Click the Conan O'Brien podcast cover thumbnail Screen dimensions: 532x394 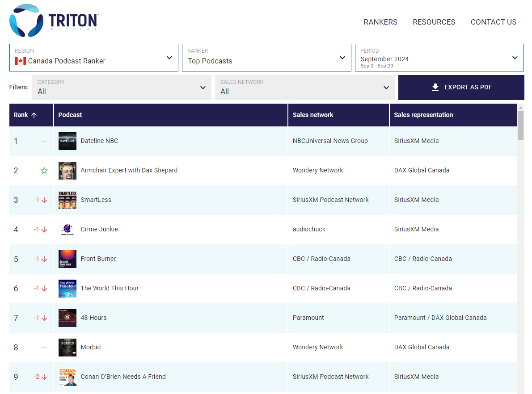pyautogui.click(x=67, y=377)
